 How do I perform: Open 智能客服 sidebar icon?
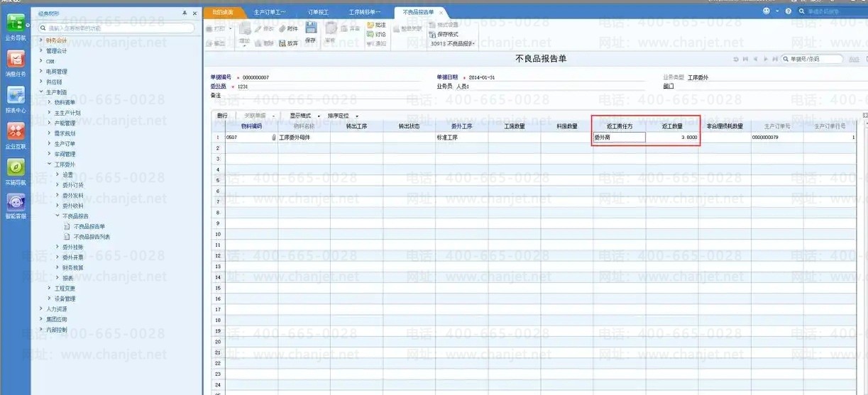(15, 207)
